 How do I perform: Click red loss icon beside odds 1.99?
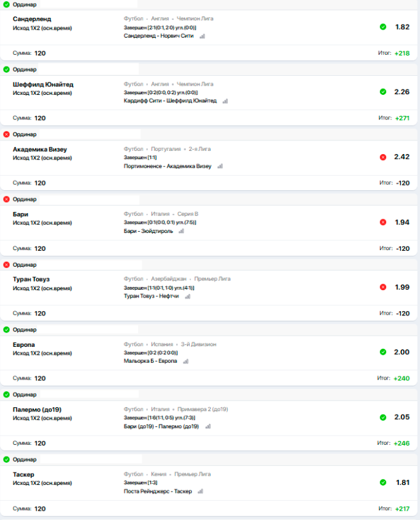click(x=383, y=287)
